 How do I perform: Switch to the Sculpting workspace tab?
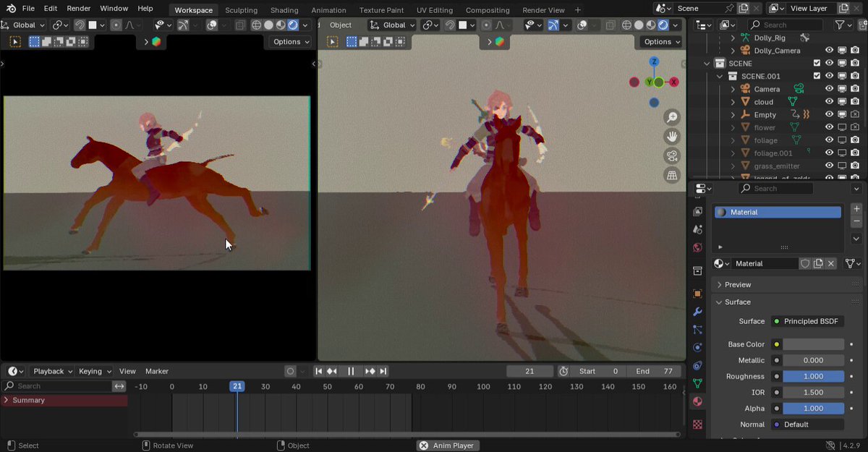click(241, 10)
